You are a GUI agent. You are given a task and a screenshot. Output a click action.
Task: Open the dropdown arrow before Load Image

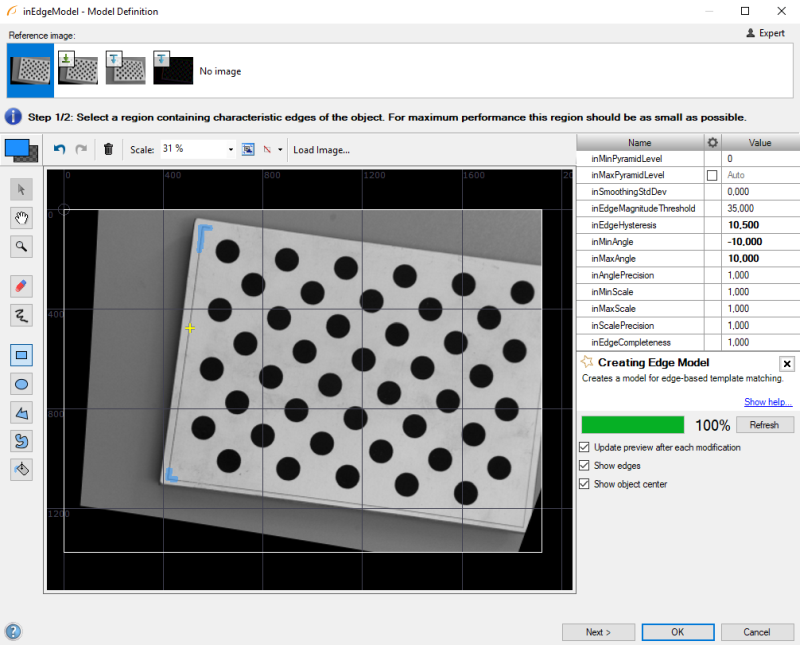[x=280, y=149]
